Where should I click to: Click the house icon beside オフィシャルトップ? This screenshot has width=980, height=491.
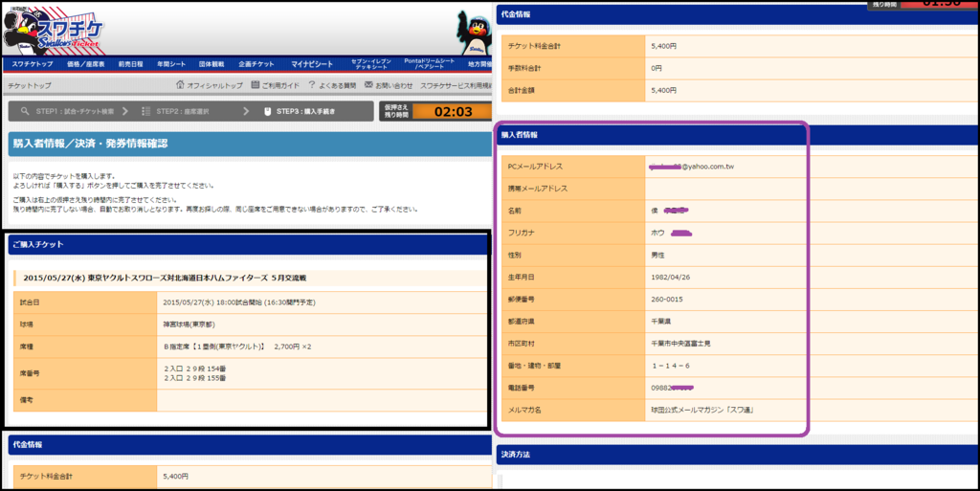(179, 85)
